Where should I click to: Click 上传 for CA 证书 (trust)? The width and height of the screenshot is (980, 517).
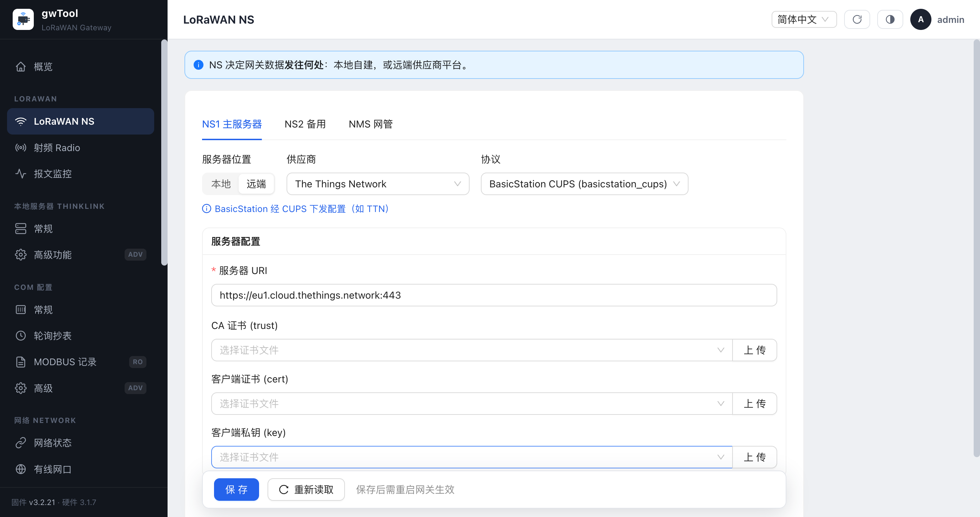pyautogui.click(x=754, y=350)
